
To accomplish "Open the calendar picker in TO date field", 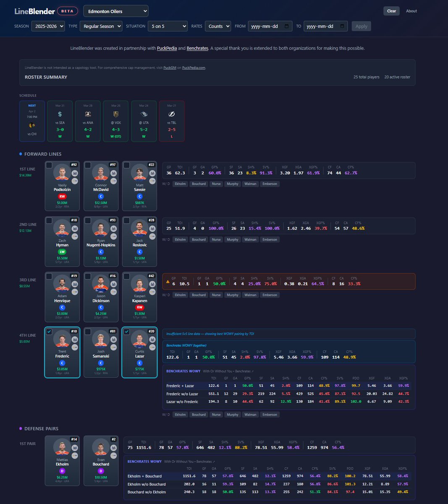I will 343,26.
